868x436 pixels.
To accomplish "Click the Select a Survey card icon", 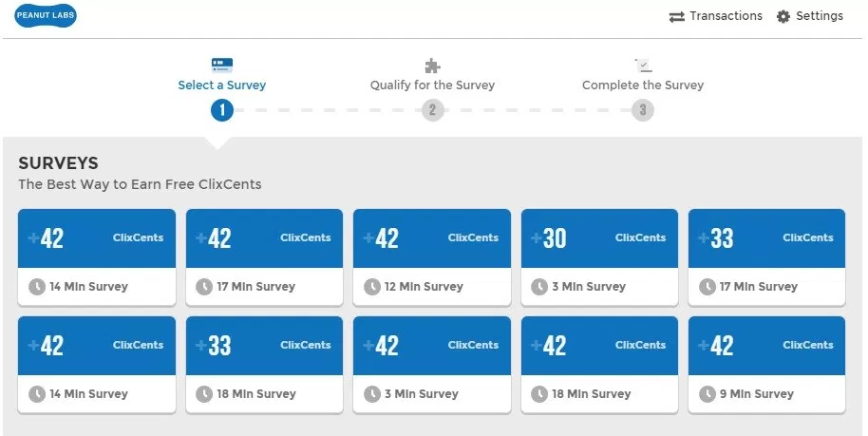I will coord(222,66).
